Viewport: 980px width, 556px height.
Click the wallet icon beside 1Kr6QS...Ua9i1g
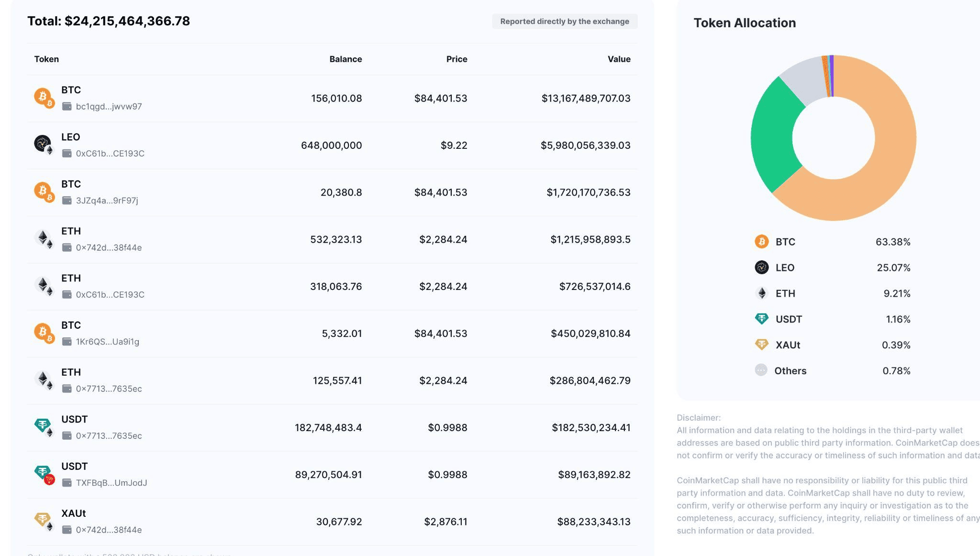point(67,342)
